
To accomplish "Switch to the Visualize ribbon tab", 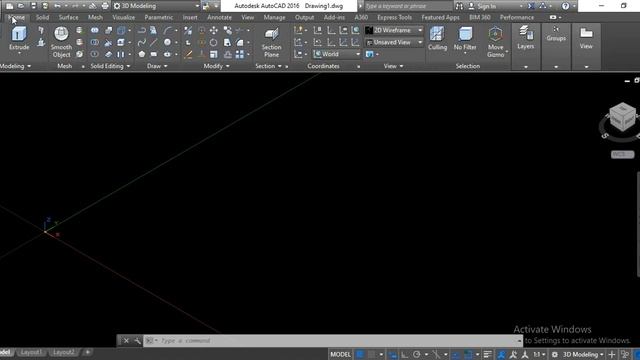I will pos(123,17).
